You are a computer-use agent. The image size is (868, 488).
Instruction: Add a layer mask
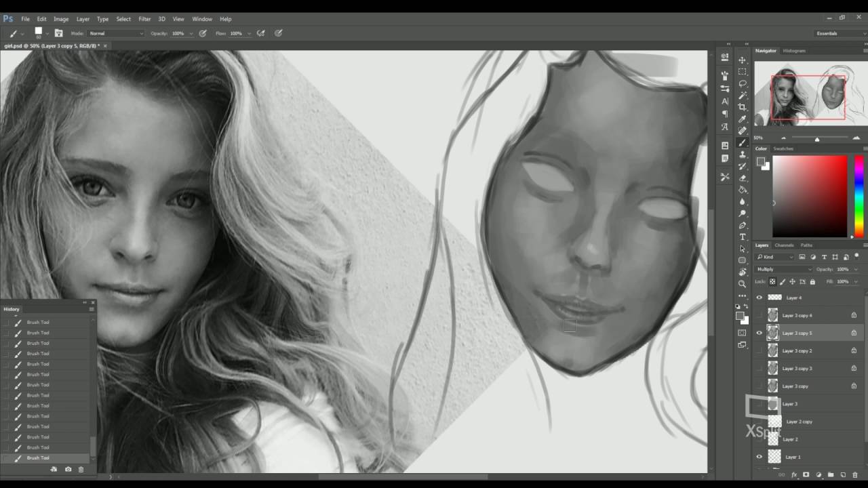tap(806, 475)
